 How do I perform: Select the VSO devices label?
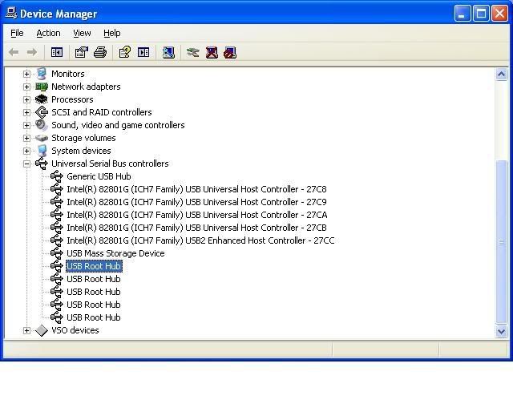(x=75, y=330)
